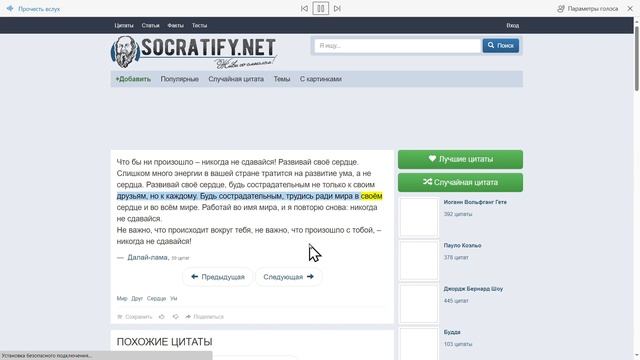Click the ПОХОЖИЕ ЦИТАТЫ heading

pyautogui.click(x=164, y=342)
